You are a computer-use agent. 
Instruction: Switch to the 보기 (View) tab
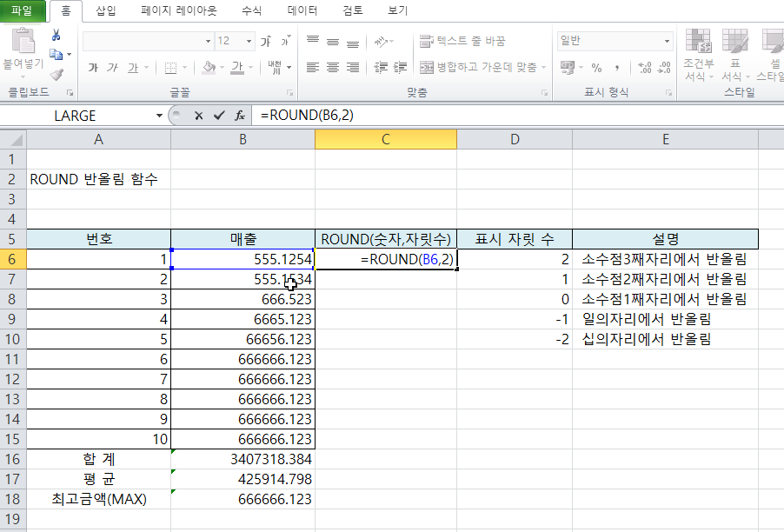[x=398, y=10]
